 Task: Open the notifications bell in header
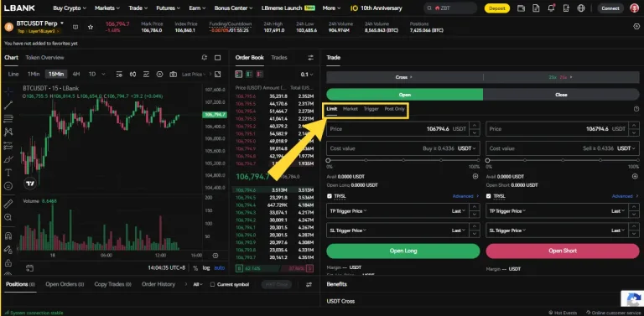point(551,8)
